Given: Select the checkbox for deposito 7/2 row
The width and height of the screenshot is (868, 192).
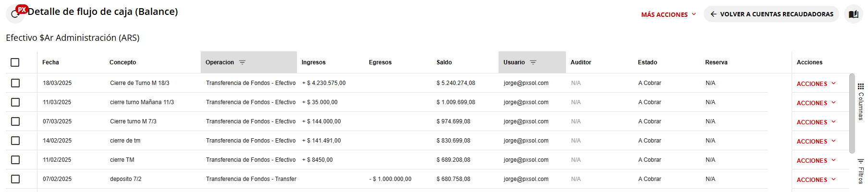Looking at the screenshot, I should point(15,179).
